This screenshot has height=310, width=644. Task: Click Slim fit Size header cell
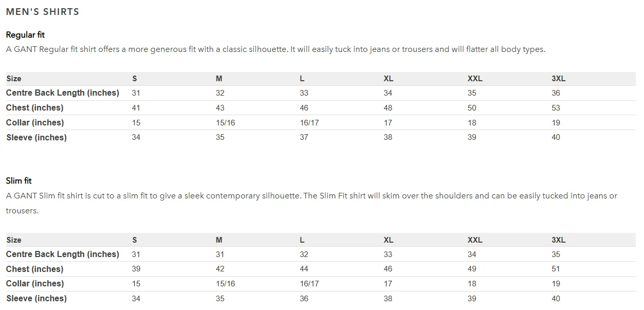pos(14,240)
